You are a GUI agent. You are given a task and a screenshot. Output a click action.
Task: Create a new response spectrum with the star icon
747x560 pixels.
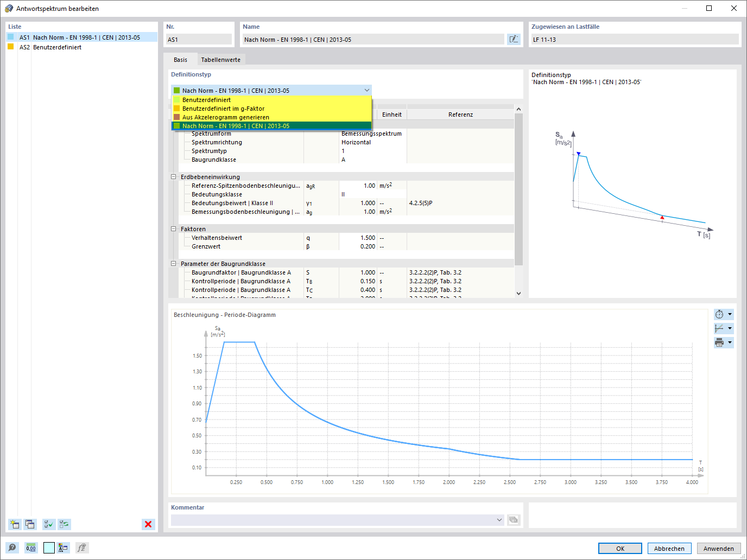(15, 524)
